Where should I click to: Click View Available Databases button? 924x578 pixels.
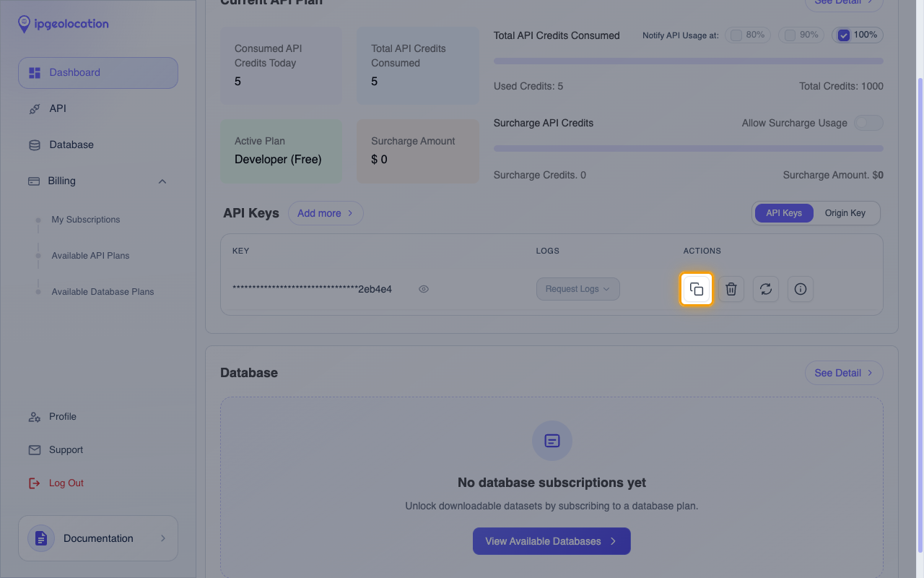click(552, 541)
